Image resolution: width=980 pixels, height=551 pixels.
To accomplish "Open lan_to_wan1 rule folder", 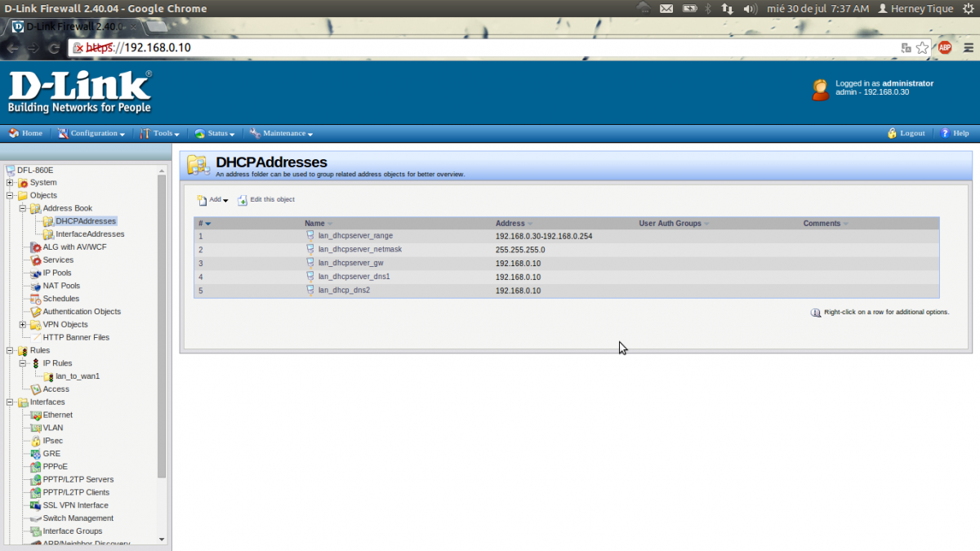I will coord(78,376).
